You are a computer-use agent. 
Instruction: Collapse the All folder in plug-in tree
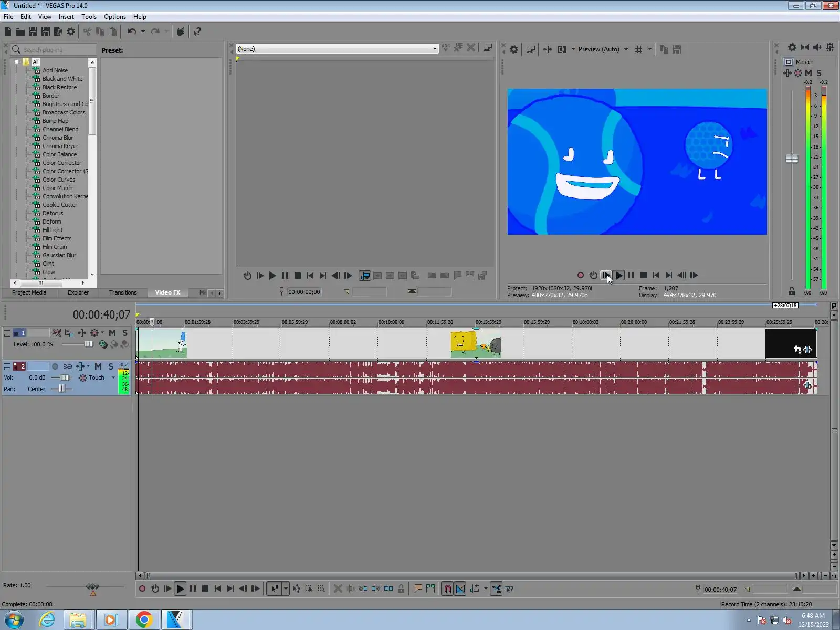pyautogui.click(x=16, y=62)
